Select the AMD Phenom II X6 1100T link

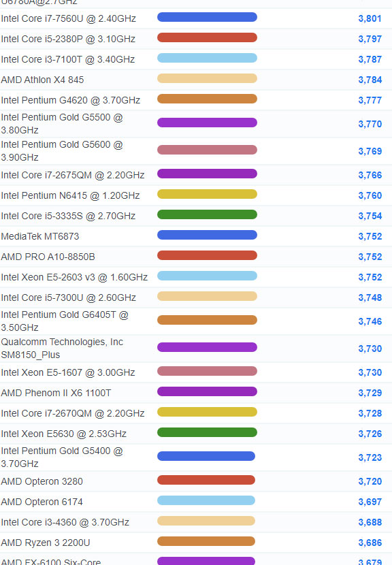click(x=56, y=393)
